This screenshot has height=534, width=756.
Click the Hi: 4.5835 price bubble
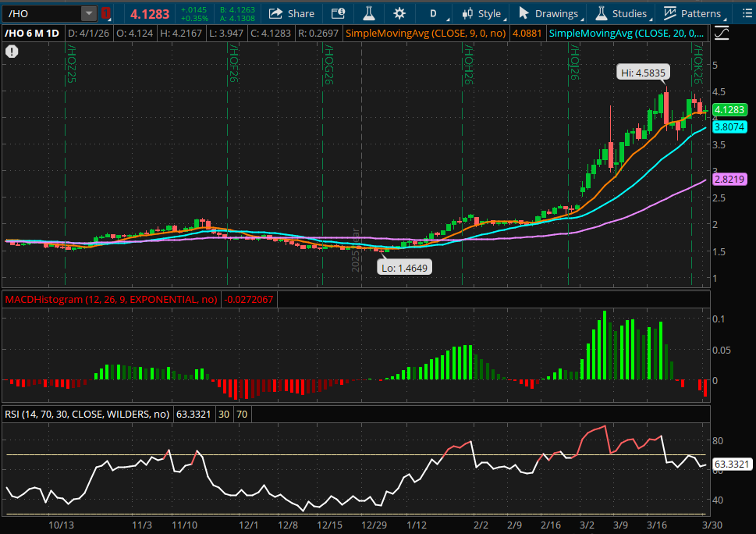643,72
